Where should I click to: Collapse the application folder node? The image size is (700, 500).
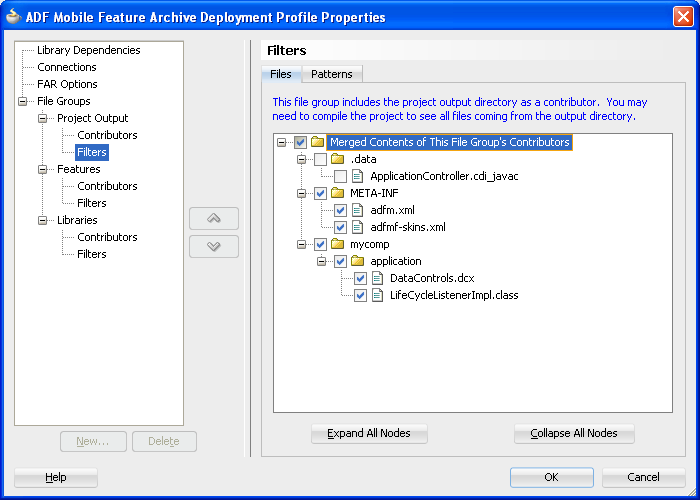point(321,262)
